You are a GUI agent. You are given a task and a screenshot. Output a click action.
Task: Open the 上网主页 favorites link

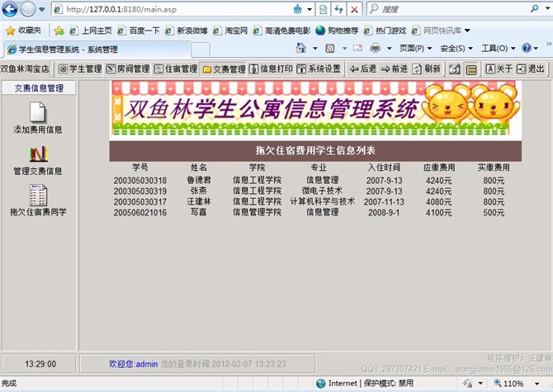point(91,31)
